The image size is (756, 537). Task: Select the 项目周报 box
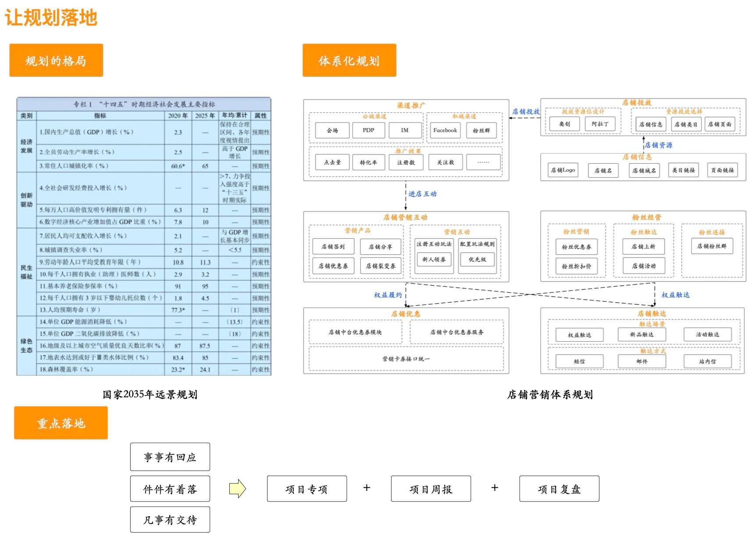(431, 489)
